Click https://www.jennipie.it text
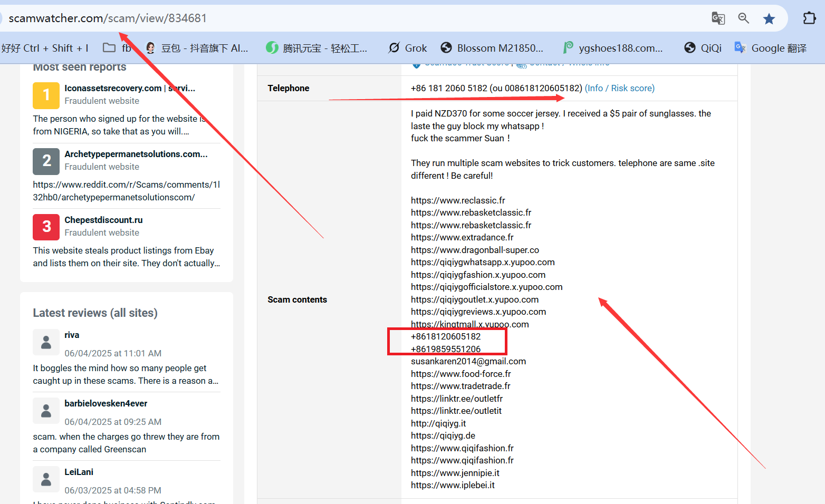This screenshot has height=504, width=825. tap(455, 473)
